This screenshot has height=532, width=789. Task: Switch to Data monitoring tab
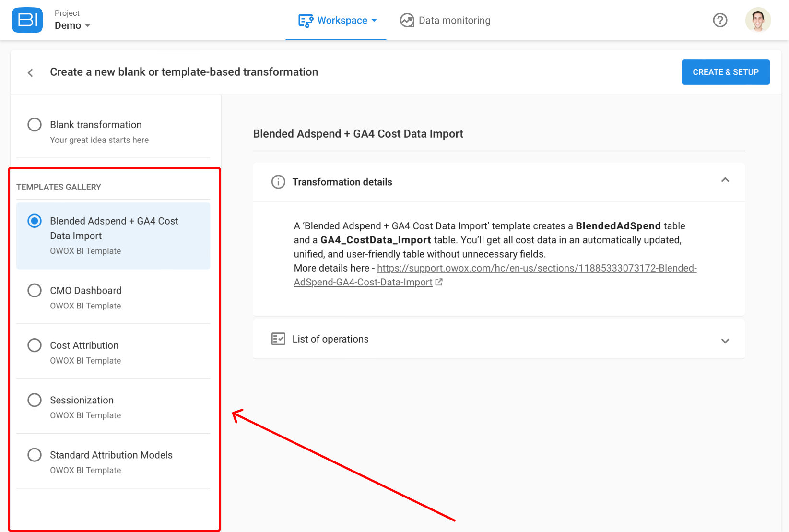click(445, 21)
